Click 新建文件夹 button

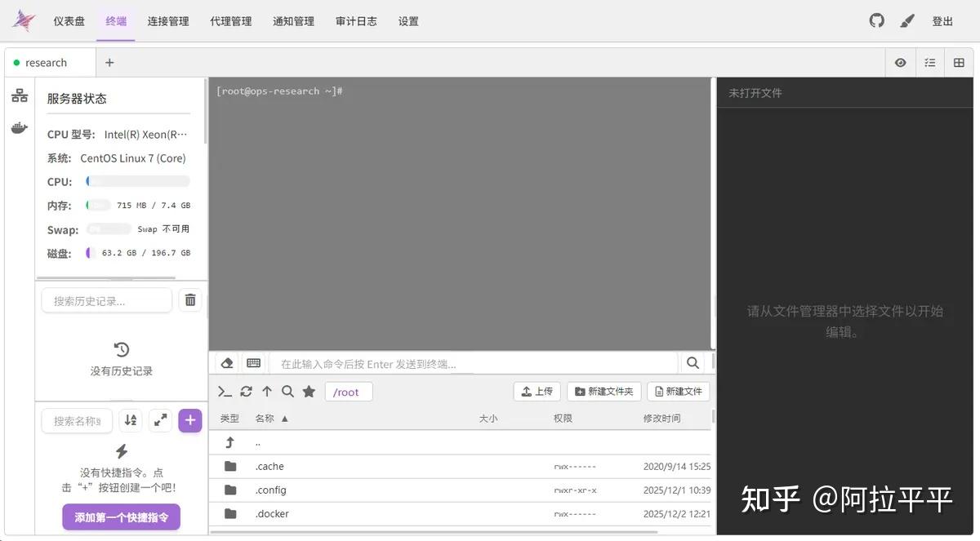604,392
